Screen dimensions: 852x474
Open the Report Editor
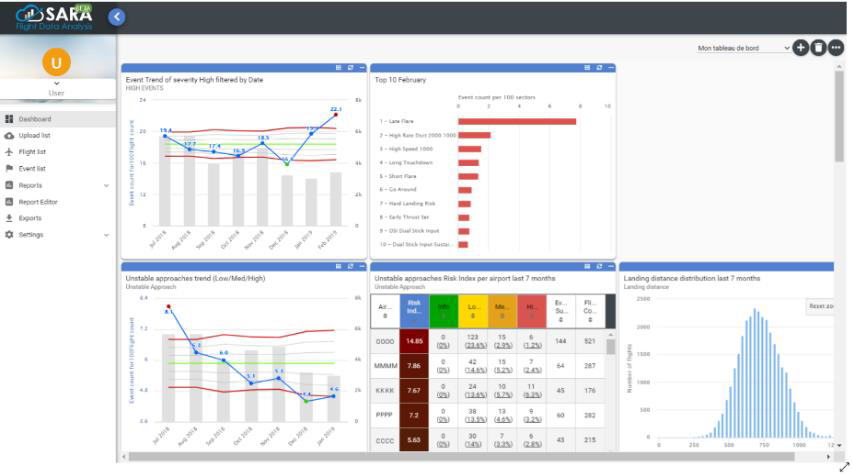(x=38, y=201)
